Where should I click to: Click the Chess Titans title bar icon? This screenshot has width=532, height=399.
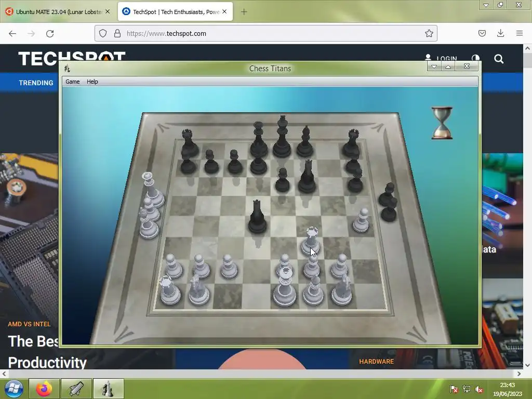(x=67, y=69)
